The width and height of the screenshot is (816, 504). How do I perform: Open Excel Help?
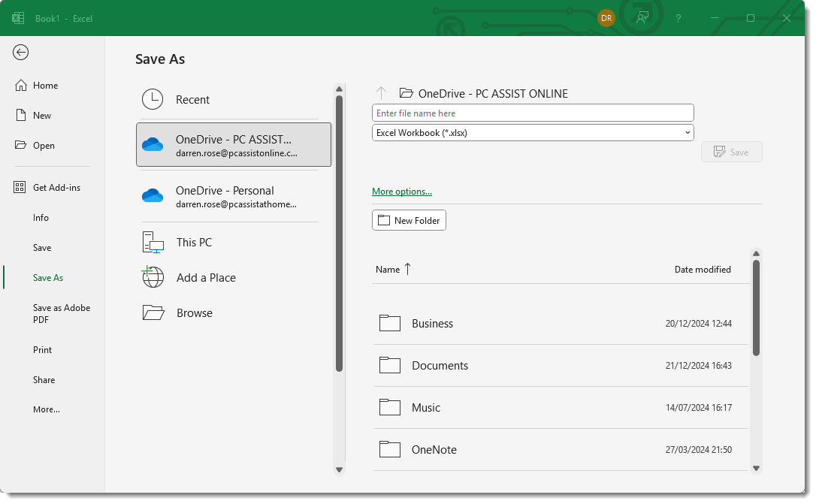[x=678, y=18]
